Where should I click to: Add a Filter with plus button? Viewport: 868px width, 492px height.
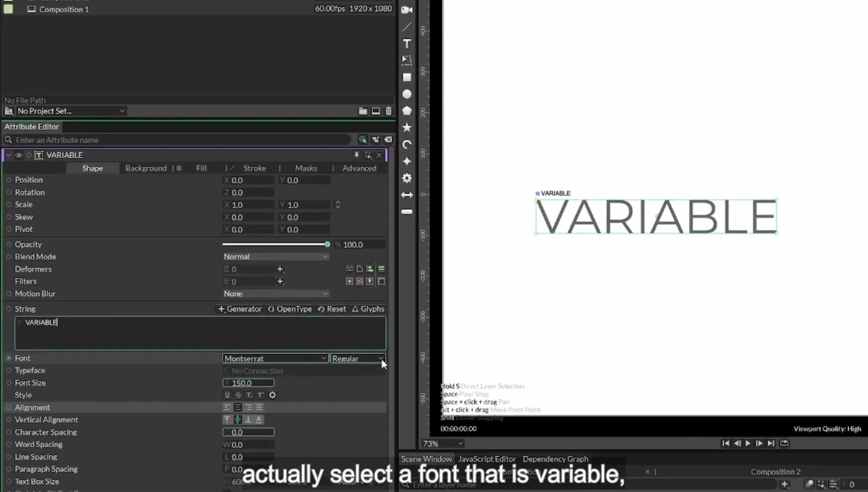(280, 281)
